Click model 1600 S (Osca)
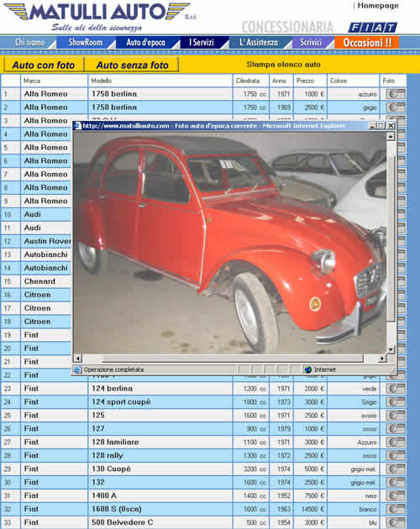The height and width of the screenshot is (529, 420). (117, 509)
